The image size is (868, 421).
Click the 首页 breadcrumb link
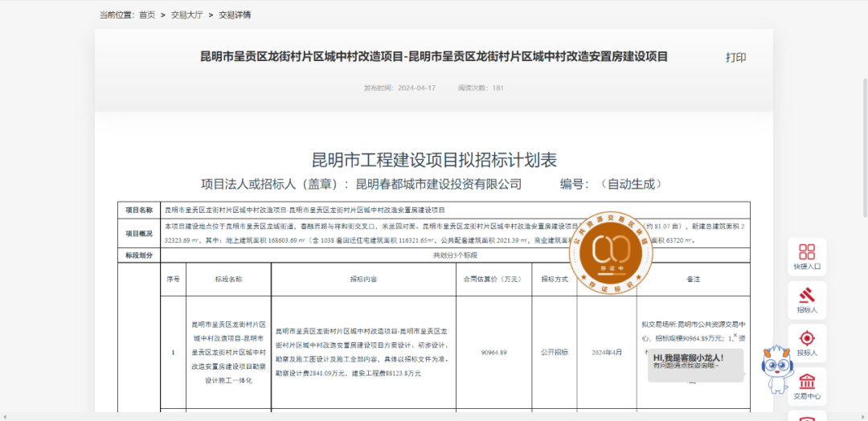point(147,14)
